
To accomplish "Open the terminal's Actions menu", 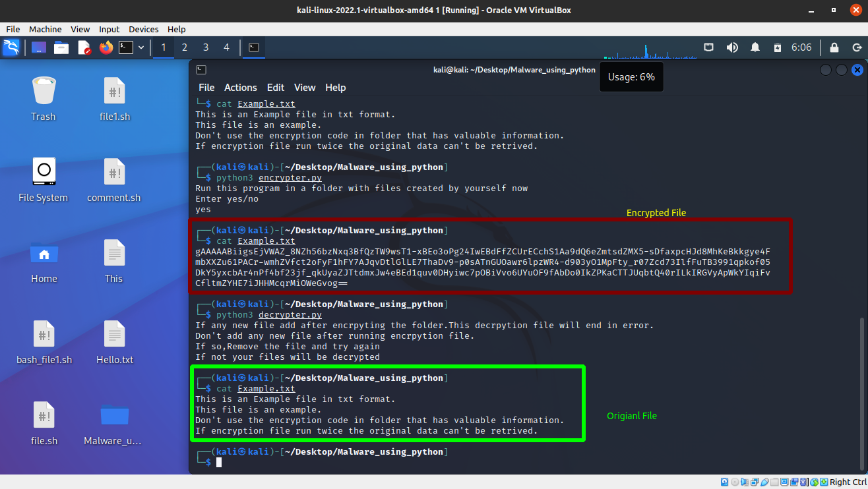I will point(241,87).
